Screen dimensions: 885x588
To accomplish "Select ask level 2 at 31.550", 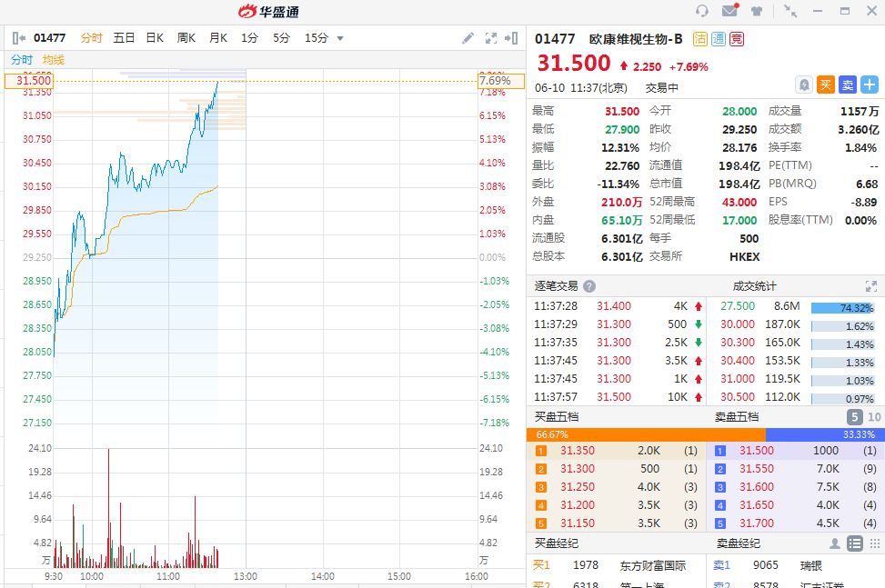I will pos(795,469).
